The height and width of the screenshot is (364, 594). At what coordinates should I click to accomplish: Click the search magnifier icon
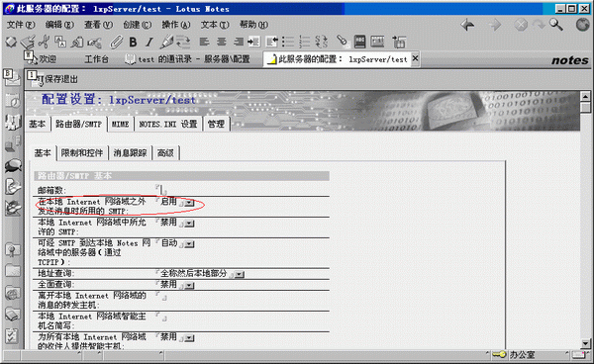555,25
